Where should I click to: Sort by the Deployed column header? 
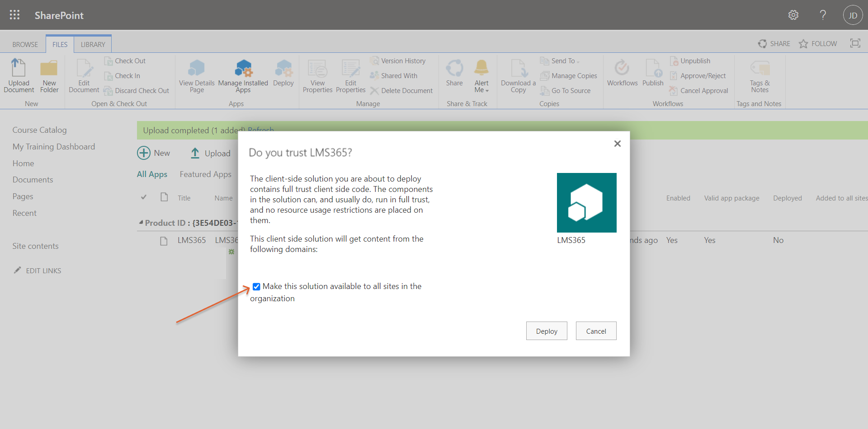click(x=787, y=198)
